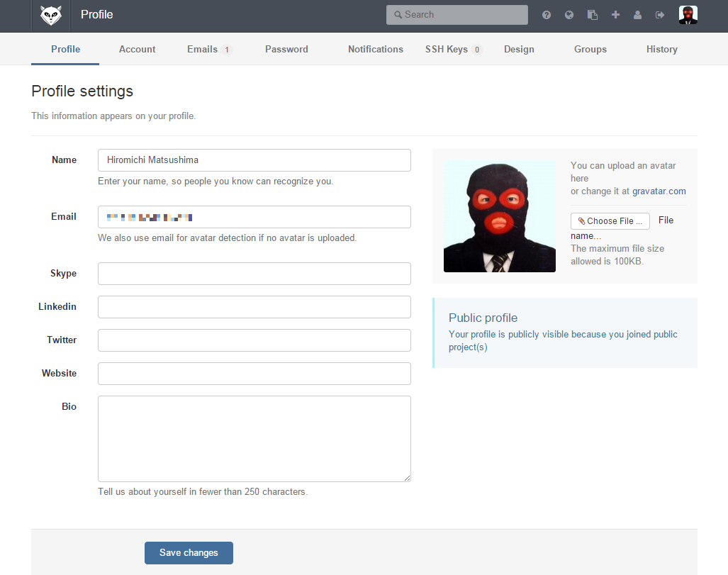Image resolution: width=728 pixels, height=575 pixels.
Task: Go to the Password tab
Action: [286, 49]
